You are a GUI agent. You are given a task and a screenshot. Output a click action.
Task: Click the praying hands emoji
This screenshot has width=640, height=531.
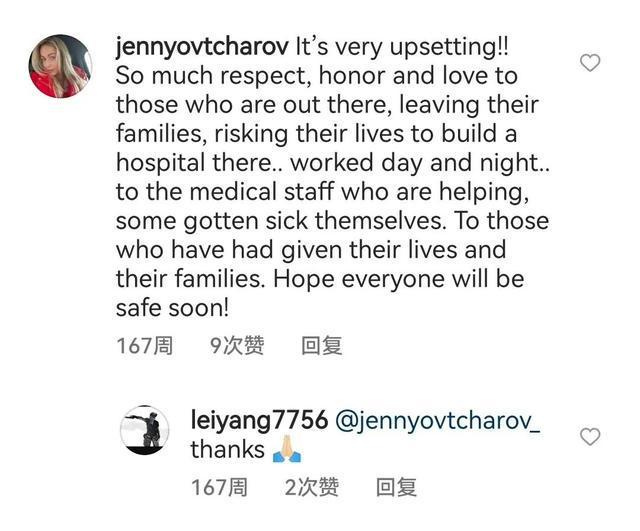[287, 449]
